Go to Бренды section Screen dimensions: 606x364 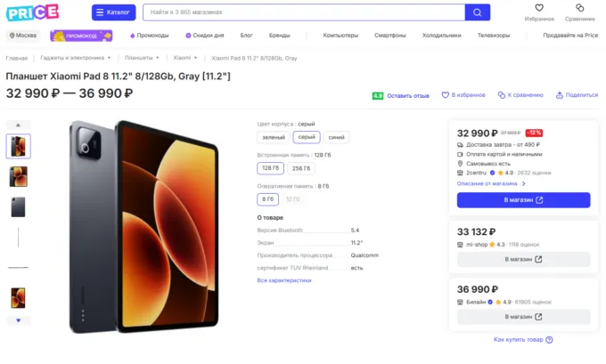[x=280, y=35]
